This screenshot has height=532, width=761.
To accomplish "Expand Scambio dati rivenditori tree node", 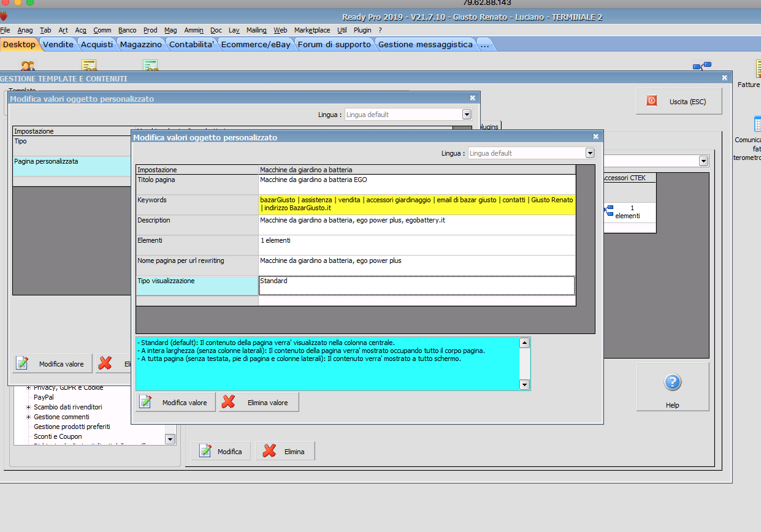I will click(28, 407).
